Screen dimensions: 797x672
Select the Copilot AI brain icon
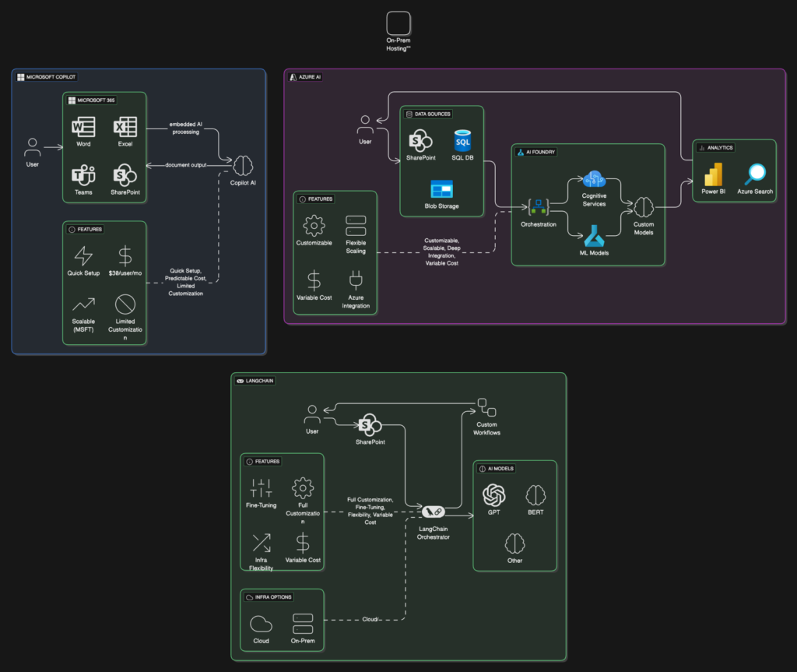244,165
